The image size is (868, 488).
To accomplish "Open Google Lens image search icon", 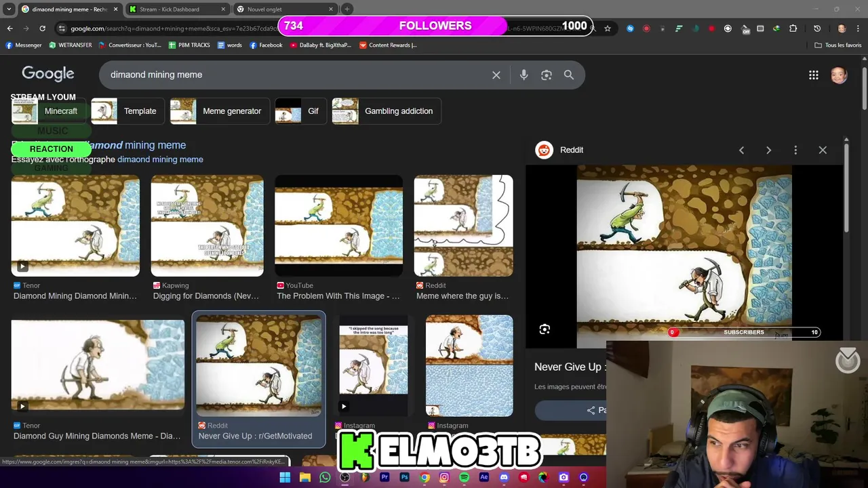I will click(x=547, y=75).
